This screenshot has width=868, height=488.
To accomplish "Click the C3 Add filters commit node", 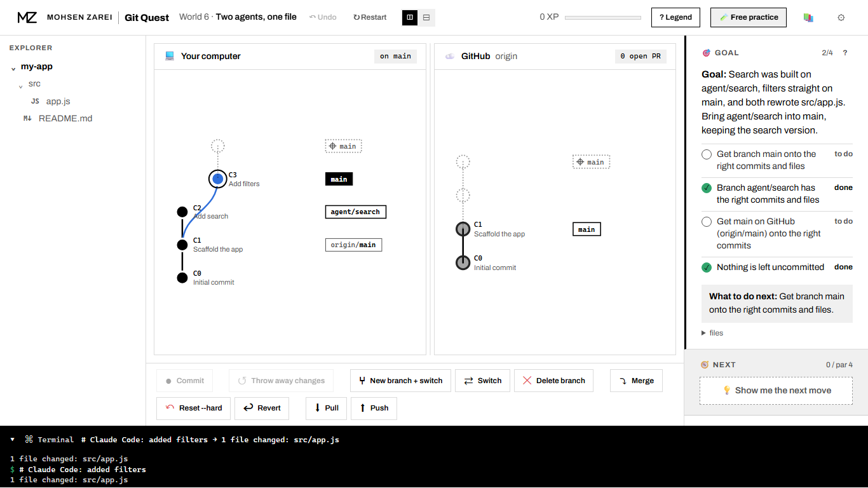I will click(x=218, y=179).
